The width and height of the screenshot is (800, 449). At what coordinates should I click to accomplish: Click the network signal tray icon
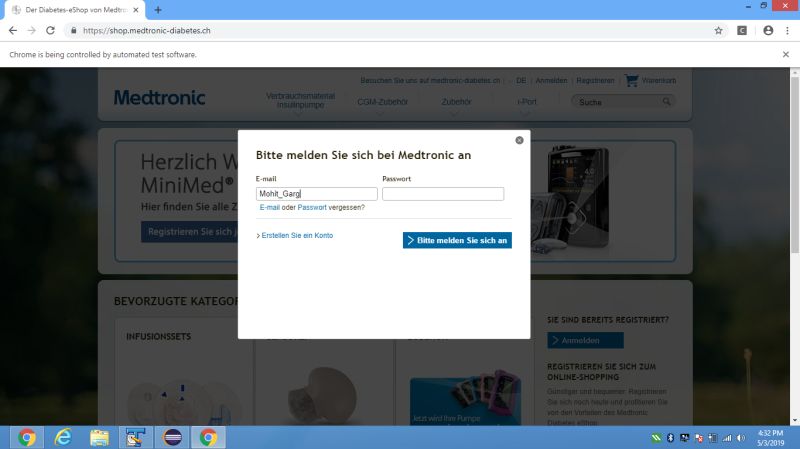[x=727, y=438]
